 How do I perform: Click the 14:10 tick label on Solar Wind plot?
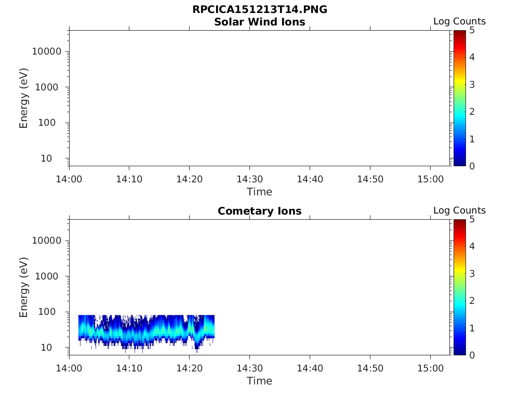(129, 179)
